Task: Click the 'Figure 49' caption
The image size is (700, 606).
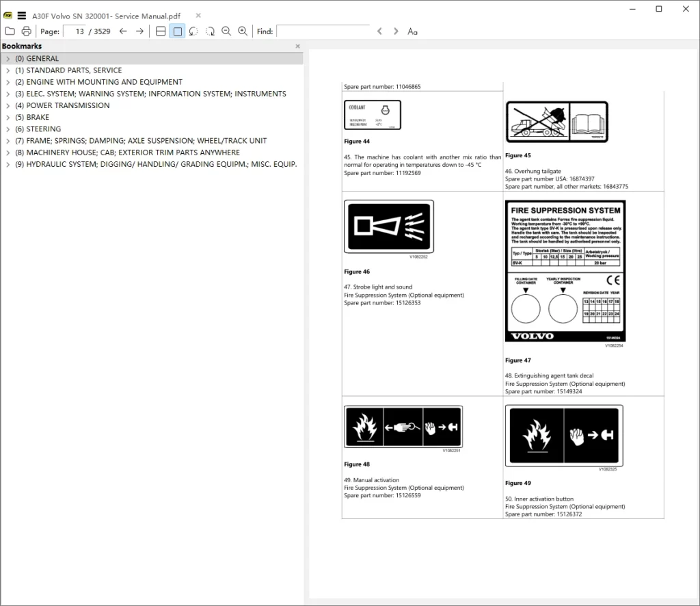Action: 518,483
